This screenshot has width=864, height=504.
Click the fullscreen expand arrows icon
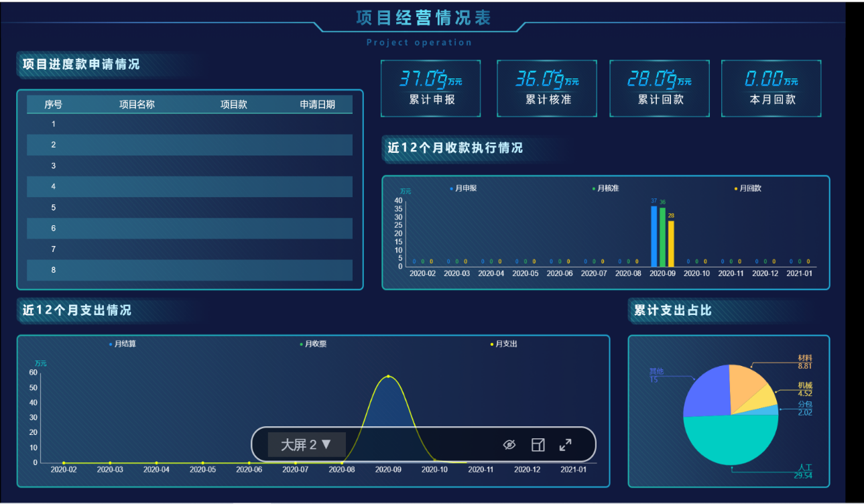pyautogui.click(x=565, y=445)
